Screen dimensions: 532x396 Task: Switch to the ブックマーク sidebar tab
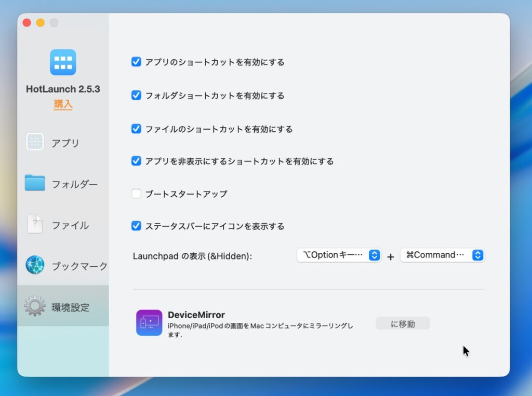coord(79,266)
